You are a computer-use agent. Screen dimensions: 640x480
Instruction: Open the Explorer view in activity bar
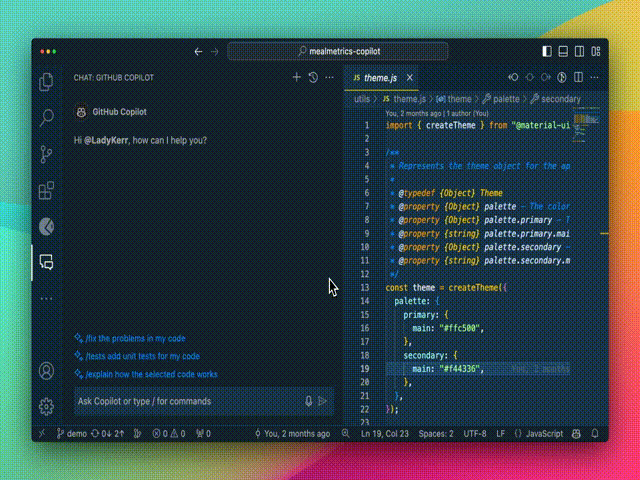(x=46, y=83)
